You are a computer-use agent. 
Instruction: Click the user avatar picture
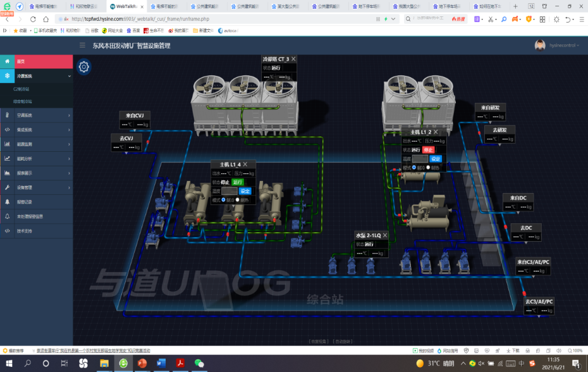click(540, 46)
